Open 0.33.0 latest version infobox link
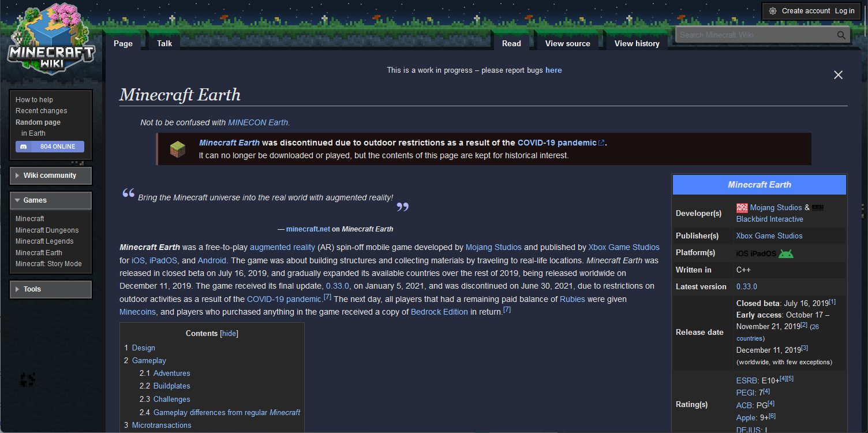The width and height of the screenshot is (868, 433). (x=747, y=287)
